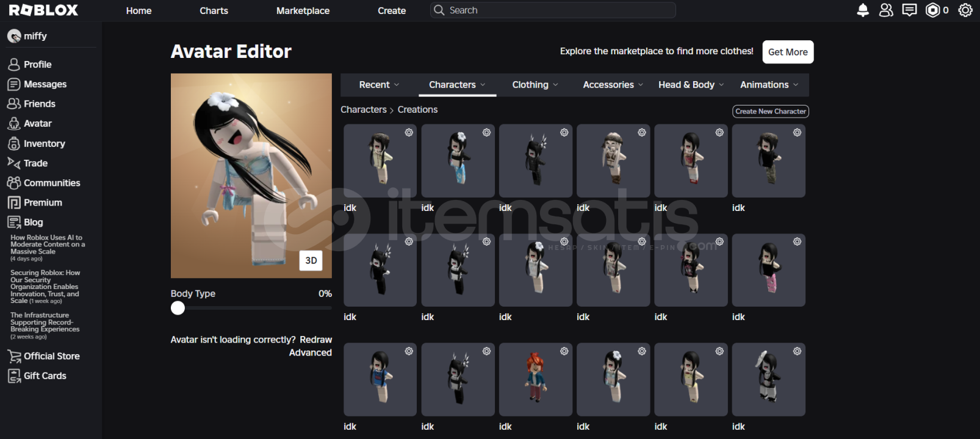980x439 pixels.
Task: Select the second character in the top row
Action: (x=458, y=160)
